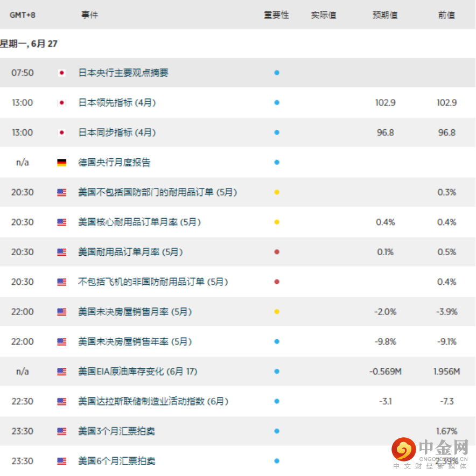Click blue importance dot for 美国未决房屋销售年率

pos(277,342)
